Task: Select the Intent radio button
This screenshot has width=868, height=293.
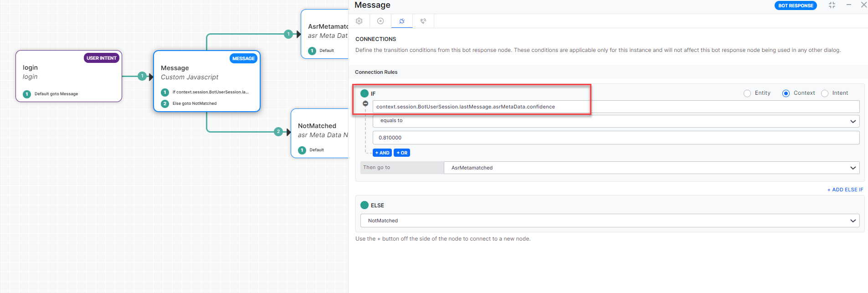Action: [825, 93]
